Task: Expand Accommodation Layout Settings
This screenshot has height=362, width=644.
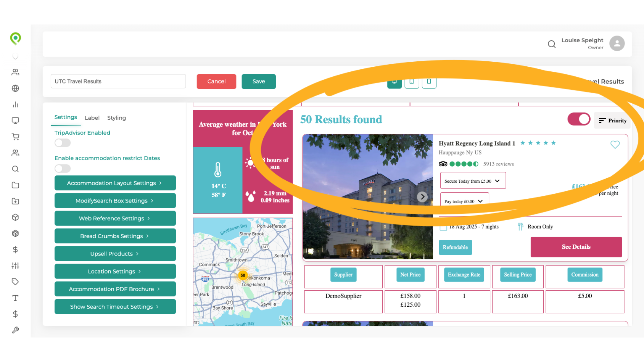Action: click(115, 183)
